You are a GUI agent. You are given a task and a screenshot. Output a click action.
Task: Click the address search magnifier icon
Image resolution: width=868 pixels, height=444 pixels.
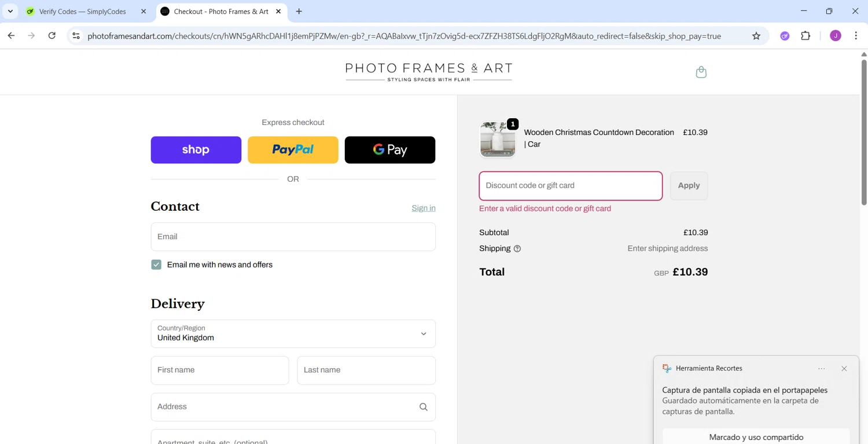(423, 407)
